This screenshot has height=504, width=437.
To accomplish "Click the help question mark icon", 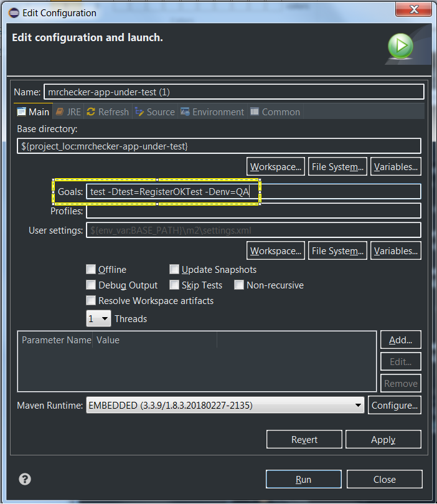I will click(25, 479).
